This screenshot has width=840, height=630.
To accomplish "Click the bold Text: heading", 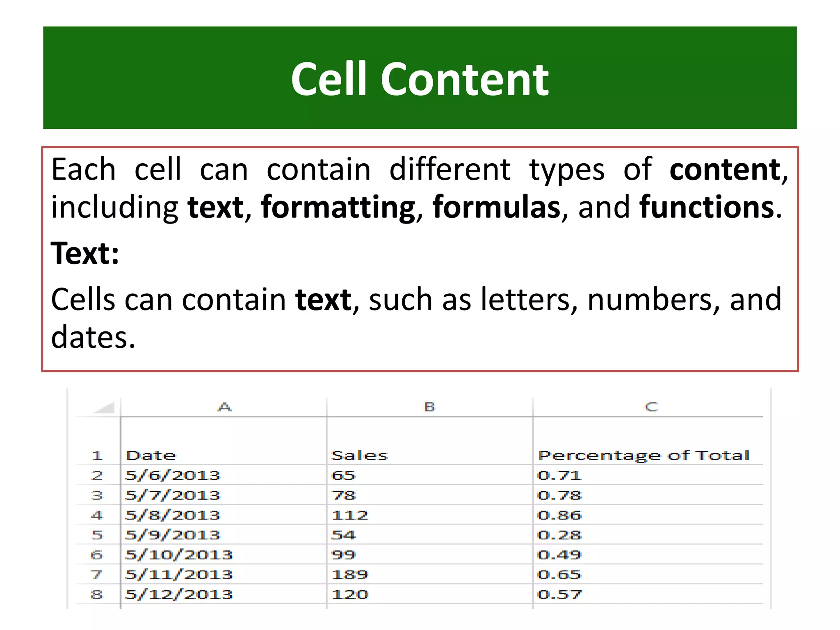I will click(x=85, y=253).
